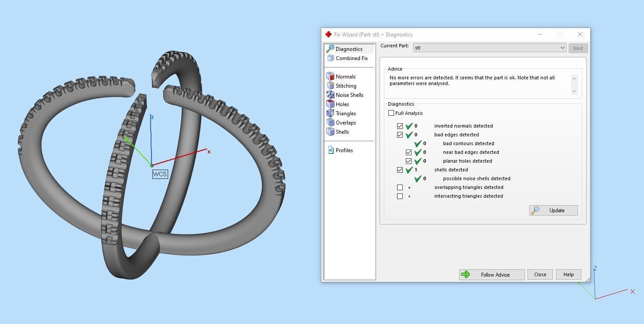
Task: Click the Close button beside Help
Action: pyautogui.click(x=540, y=274)
